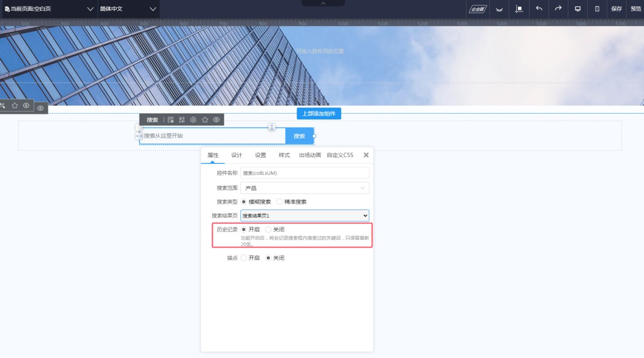Toggle eye visibility on search widget toolbar
The width and height of the screenshot is (644, 358).
[x=216, y=120]
